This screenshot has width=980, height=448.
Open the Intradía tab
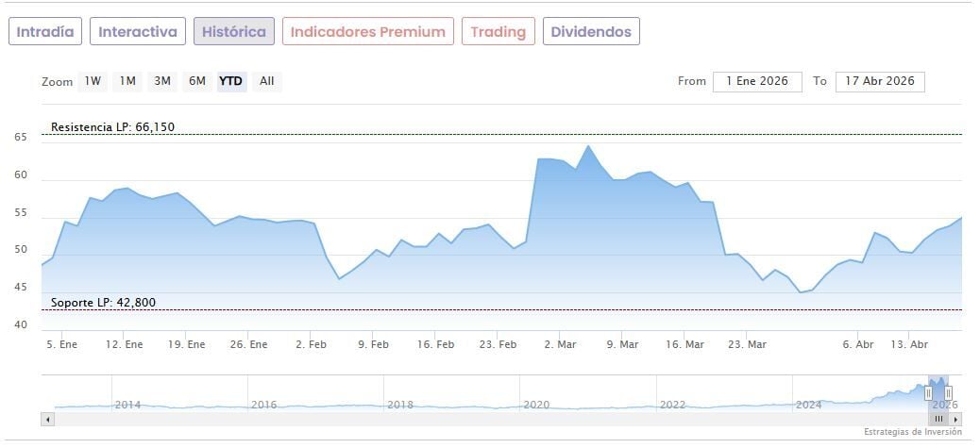[45, 31]
